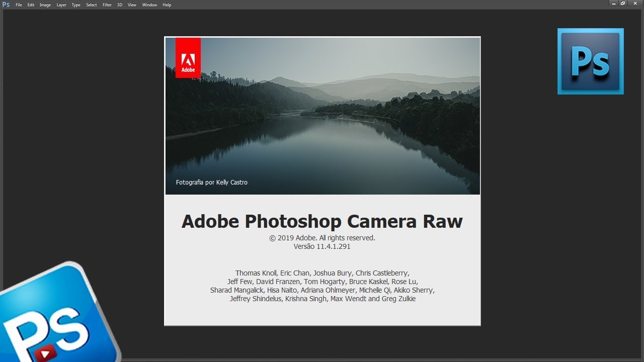
Task: Open the Edit menu
Action: 31,5
